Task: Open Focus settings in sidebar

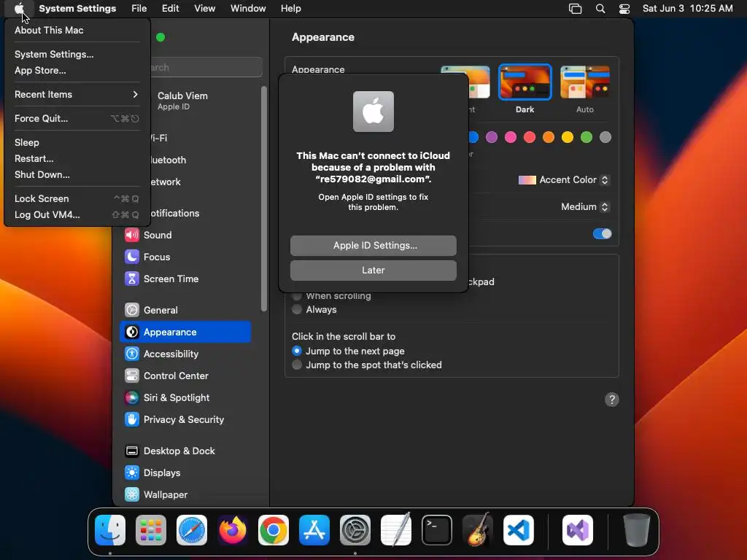Action: [186, 257]
